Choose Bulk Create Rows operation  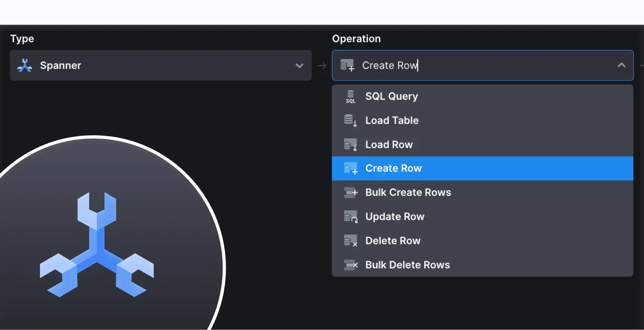coord(483,193)
